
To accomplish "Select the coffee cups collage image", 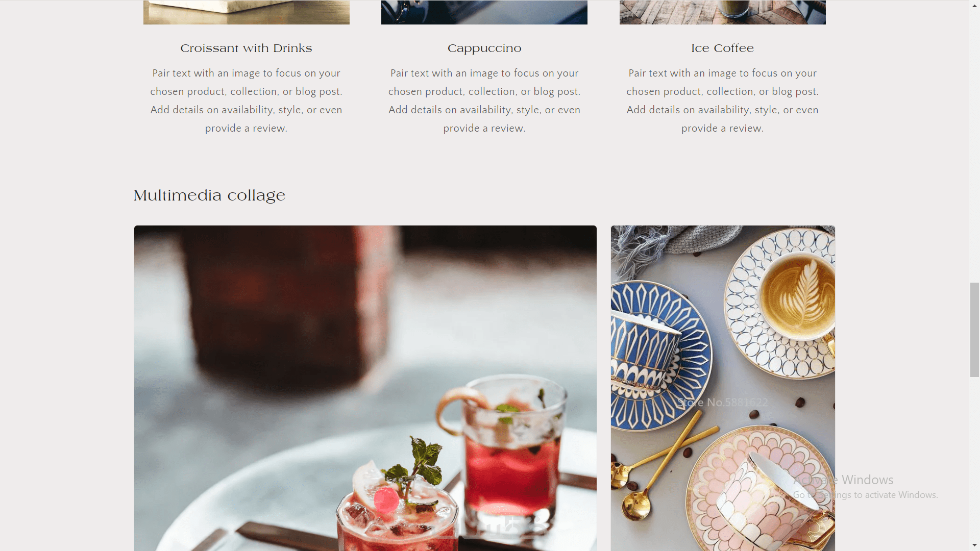I will point(723,388).
